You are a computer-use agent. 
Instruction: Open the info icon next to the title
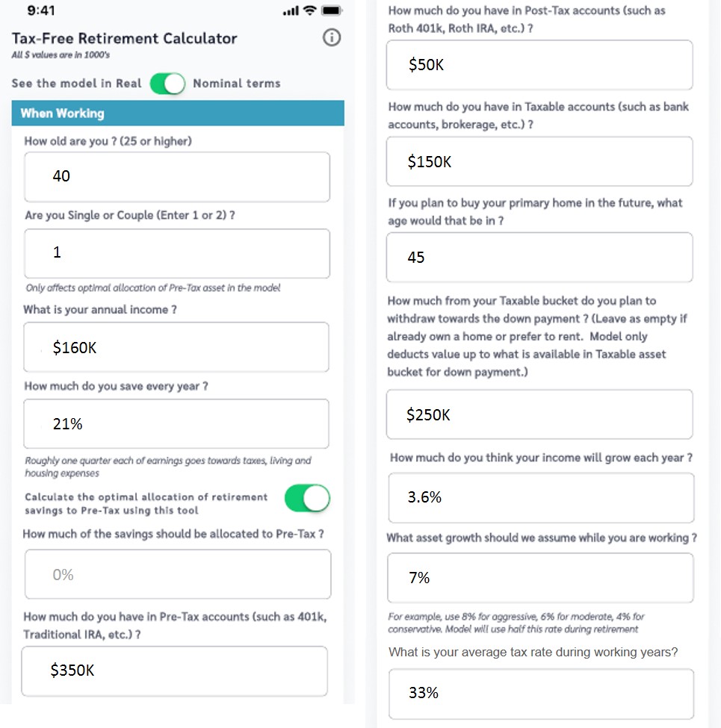click(x=331, y=37)
